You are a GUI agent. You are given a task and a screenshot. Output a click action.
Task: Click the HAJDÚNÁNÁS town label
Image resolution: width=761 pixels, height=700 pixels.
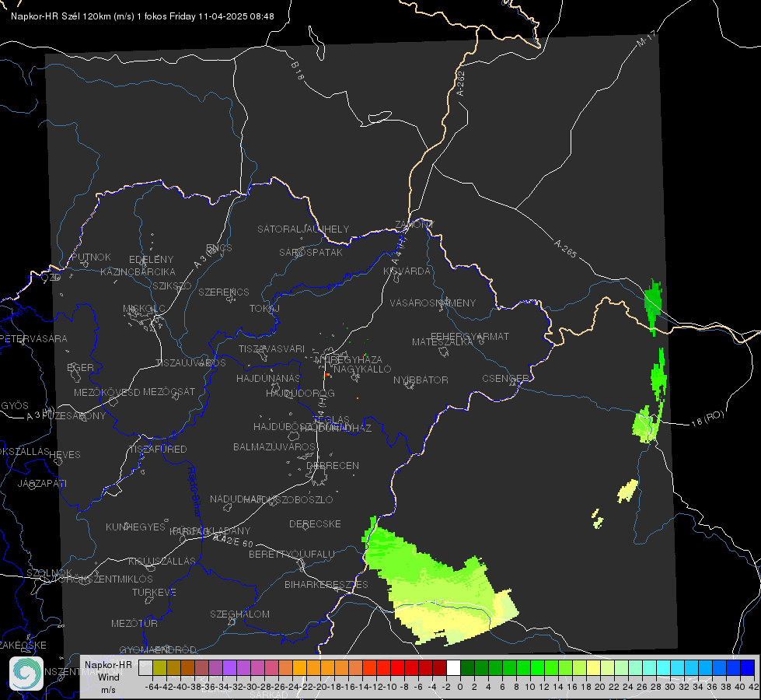tap(268, 379)
